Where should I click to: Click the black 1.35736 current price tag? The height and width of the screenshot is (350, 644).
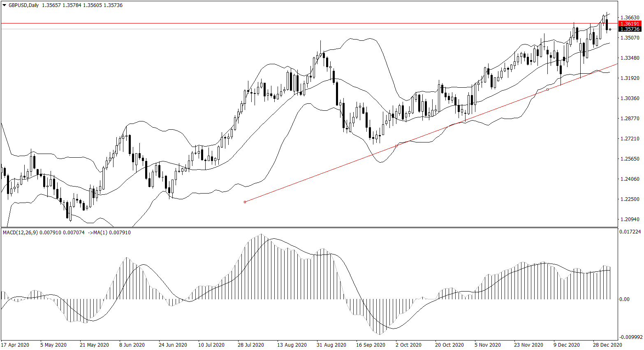(630, 29)
